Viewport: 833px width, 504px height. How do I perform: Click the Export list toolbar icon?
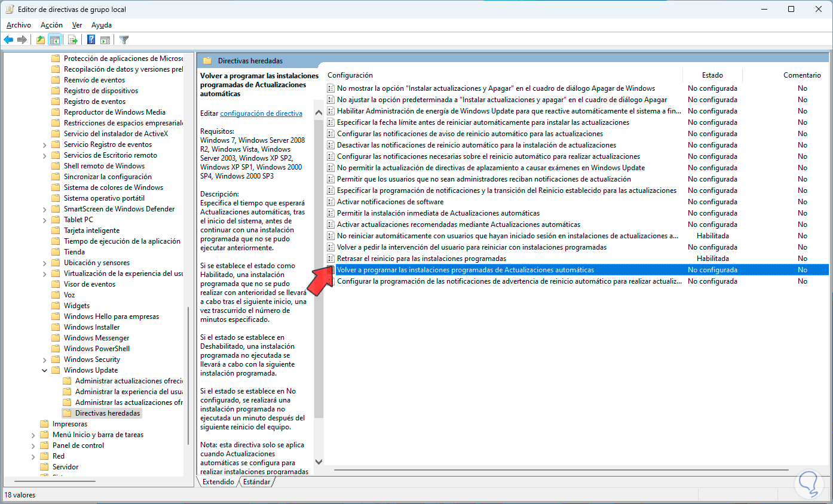point(73,40)
